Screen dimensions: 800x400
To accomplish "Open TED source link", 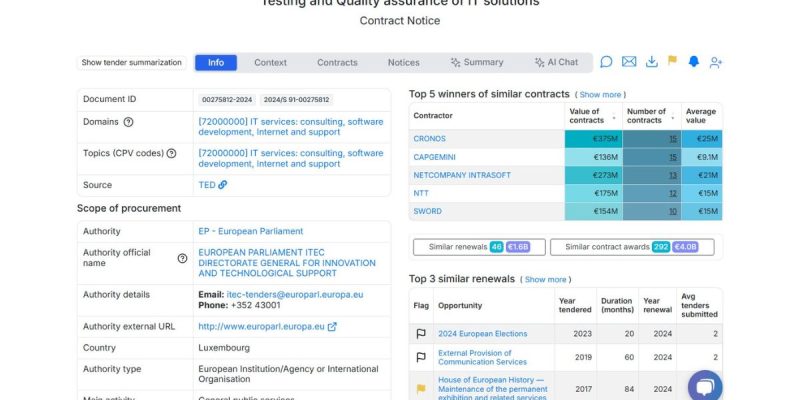I will point(207,185).
